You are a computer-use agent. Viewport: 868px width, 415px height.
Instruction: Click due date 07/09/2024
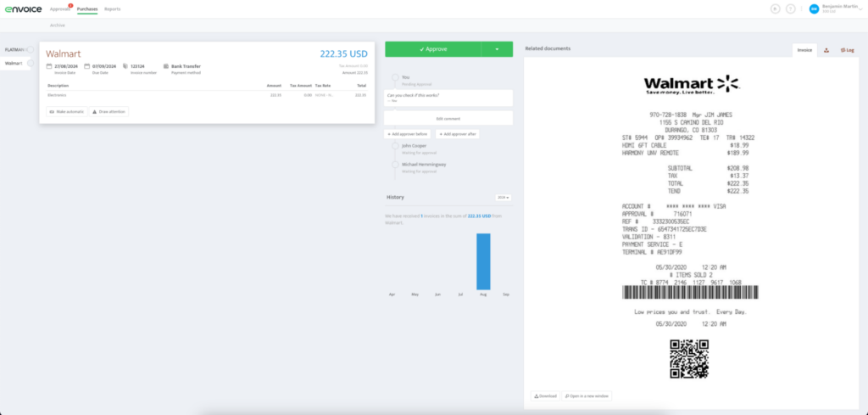104,66
